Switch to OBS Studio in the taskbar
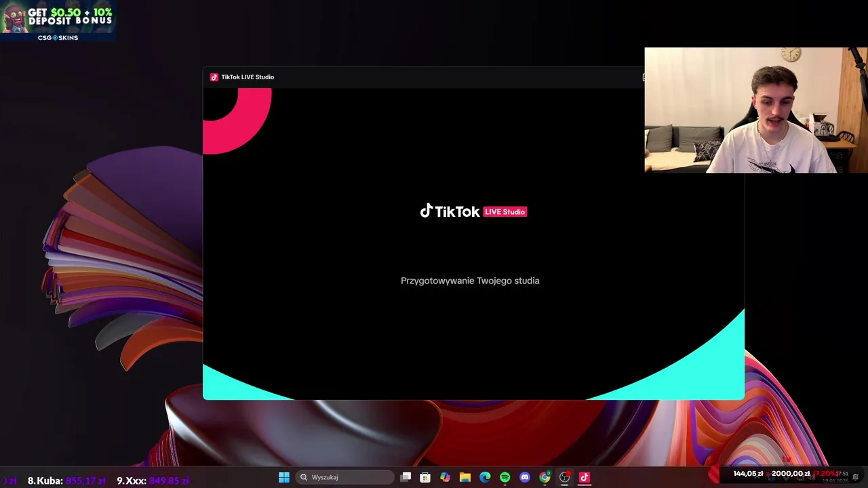Screen dimensions: 868x488 click(564, 477)
